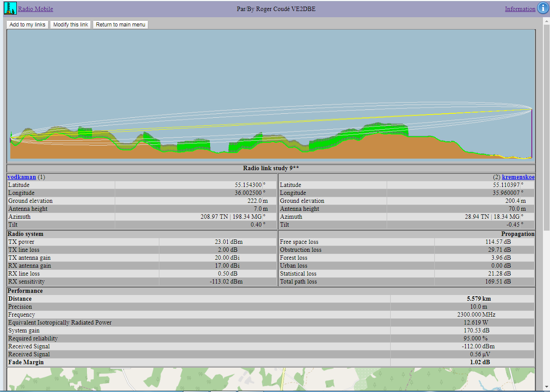Click the purple antenna mast in profile
The image size is (550, 392).
pos(531,132)
